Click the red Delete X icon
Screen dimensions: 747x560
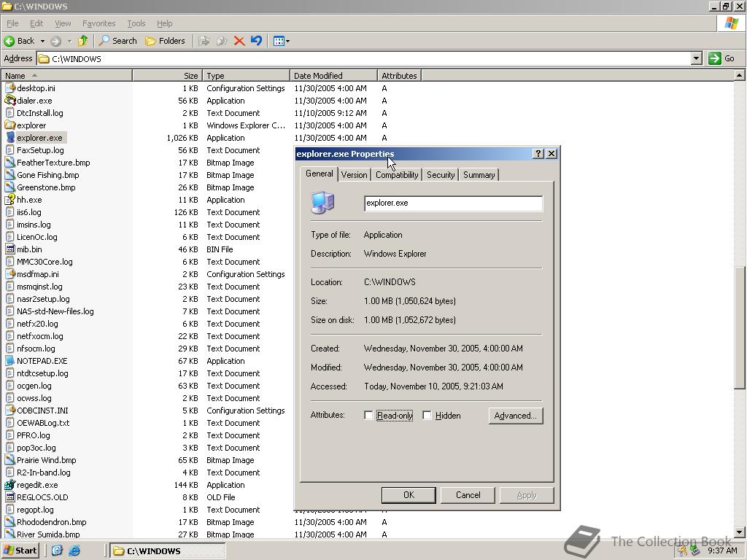coord(239,41)
